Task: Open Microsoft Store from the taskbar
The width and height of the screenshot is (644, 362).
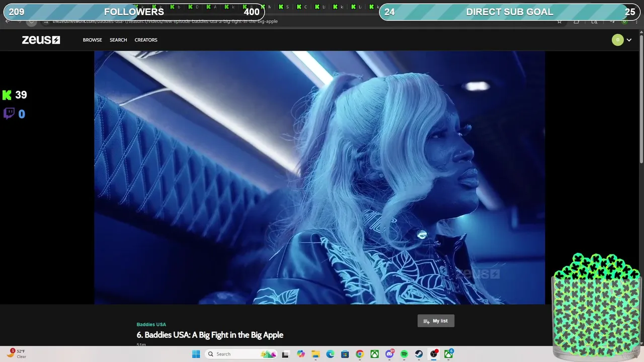Action: pos(345,354)
